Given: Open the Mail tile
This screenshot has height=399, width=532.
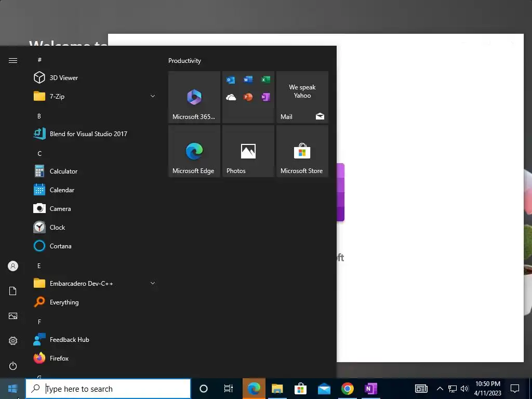Looking at the screenshot, I should coord(302,97).
